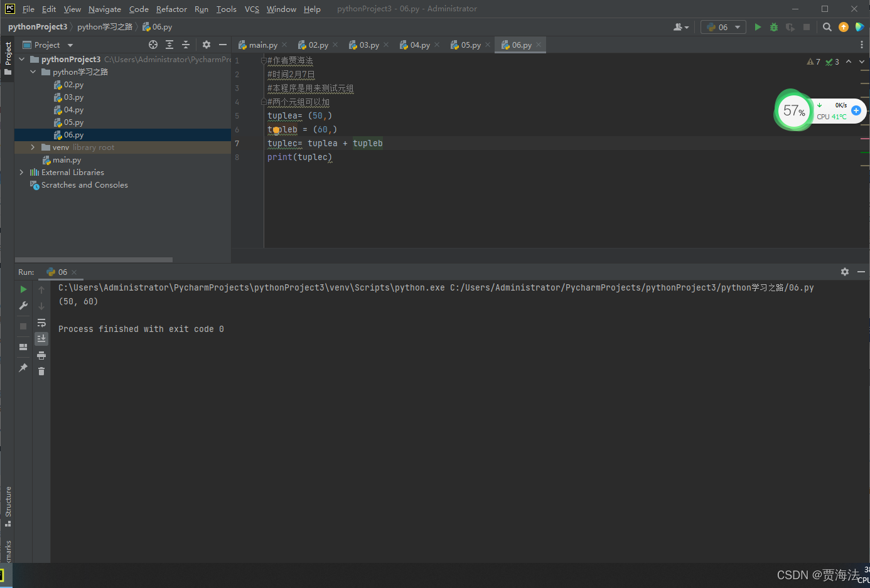Screen dimensions: 870x588
Task: Hide the Run panel with minus icon
Action: pyautogui.click(x=861, y=272)
